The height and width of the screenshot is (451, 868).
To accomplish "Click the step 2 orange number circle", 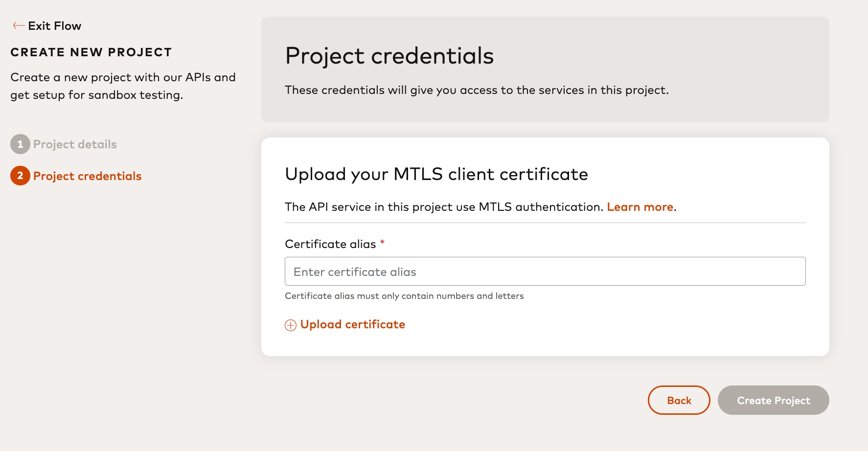I will [x=20, y=176].
